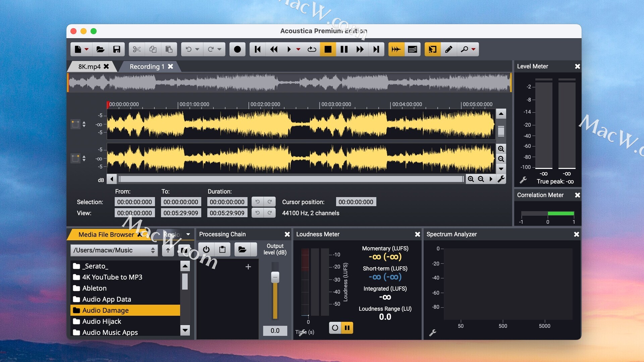Save processing chain with the clipboard icon
This screenshot has height=362, width=644.
click(222, 249)
